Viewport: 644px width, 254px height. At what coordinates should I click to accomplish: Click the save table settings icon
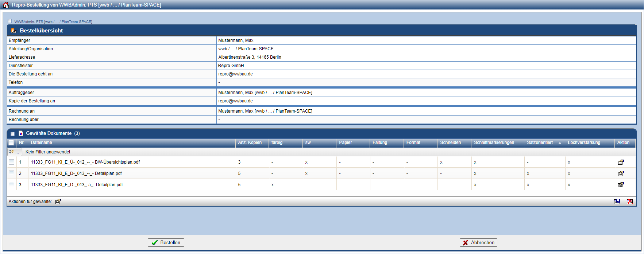click(617, 202)
